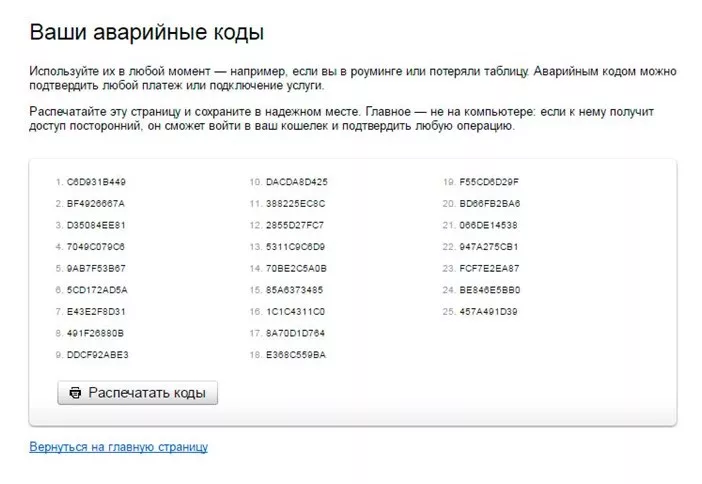The image size is (702, 484).
Task: Select emergency code number 19 starting with F55C
Action: pos(489,182)
